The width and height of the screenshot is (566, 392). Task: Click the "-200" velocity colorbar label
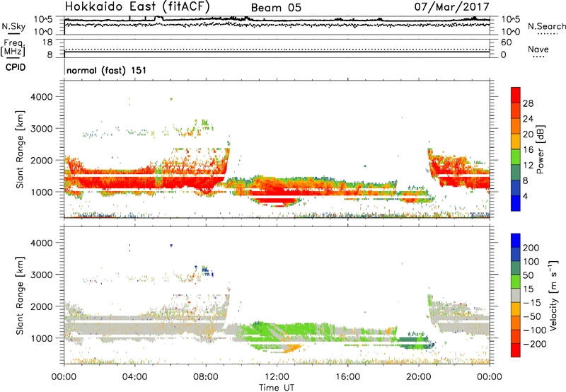(x=535, y=344)
